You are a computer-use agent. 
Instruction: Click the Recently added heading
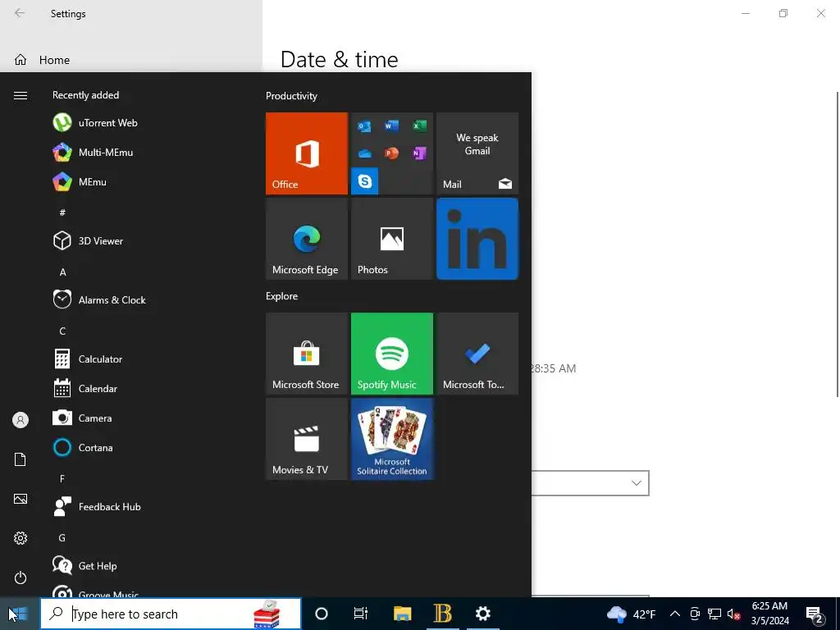click(x=85, y=95)
